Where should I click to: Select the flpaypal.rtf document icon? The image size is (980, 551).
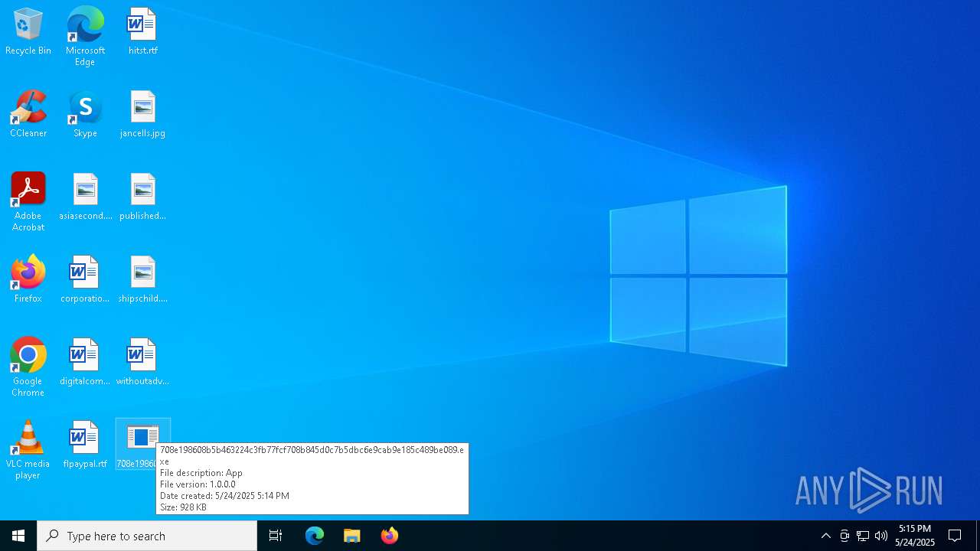point(85,445)
